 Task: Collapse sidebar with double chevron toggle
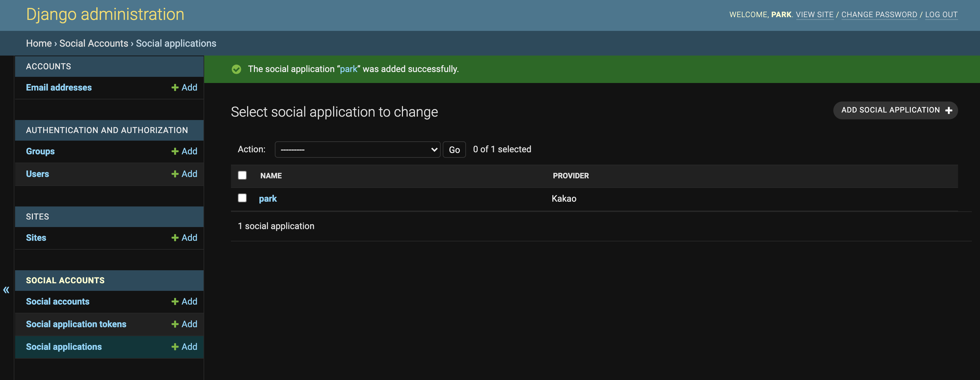6,290
